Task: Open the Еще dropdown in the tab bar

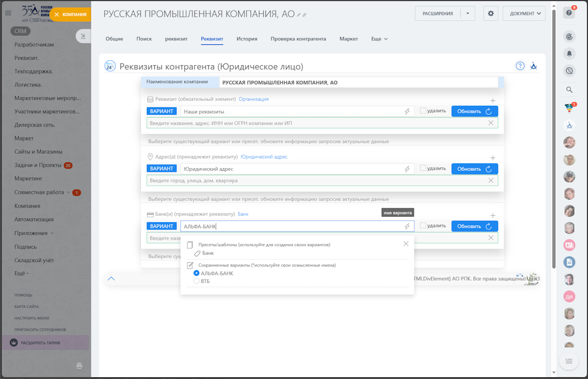Action: pos(379,39)
